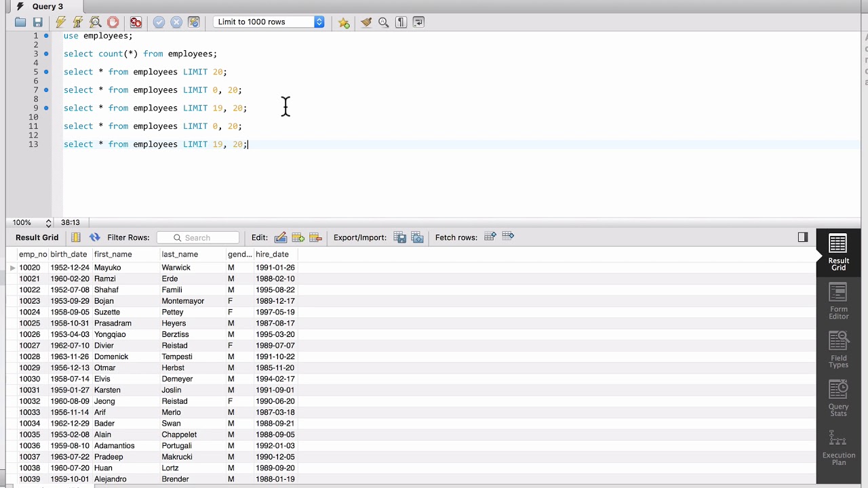
Task: Open the Query Stats panel
Action: coord(838,399)
